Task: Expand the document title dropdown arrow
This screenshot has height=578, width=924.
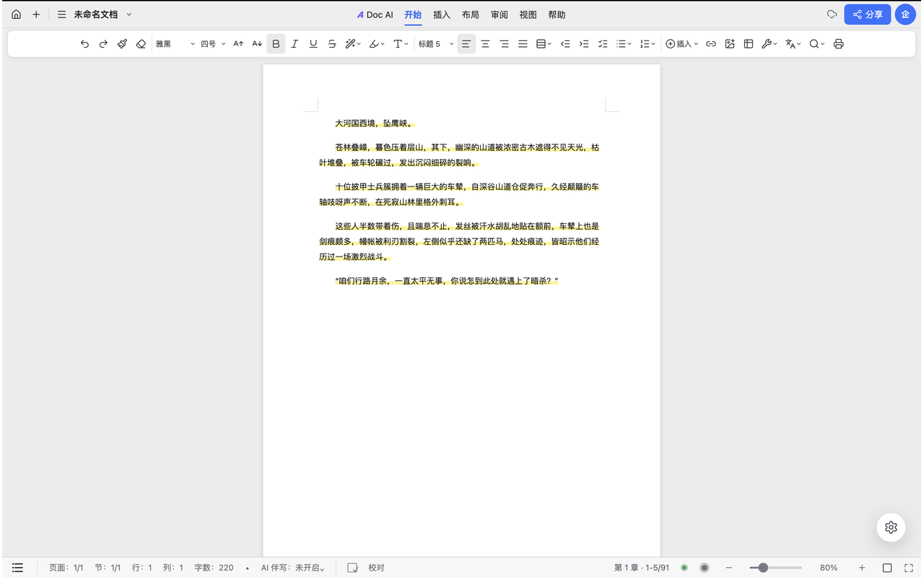Action: coord(129,14)
